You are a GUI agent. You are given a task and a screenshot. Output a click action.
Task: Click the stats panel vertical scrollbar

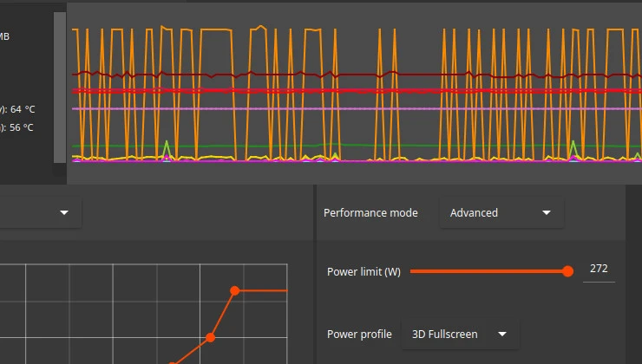pyautogui.click(x=60, y=87)
